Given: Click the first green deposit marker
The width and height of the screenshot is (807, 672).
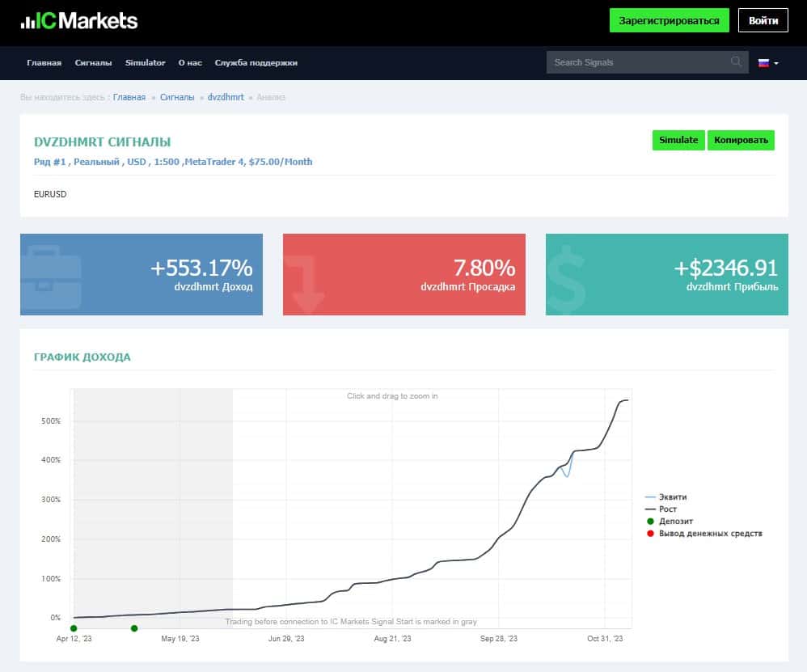Looking at the screenshot, I should coord(74,628).
